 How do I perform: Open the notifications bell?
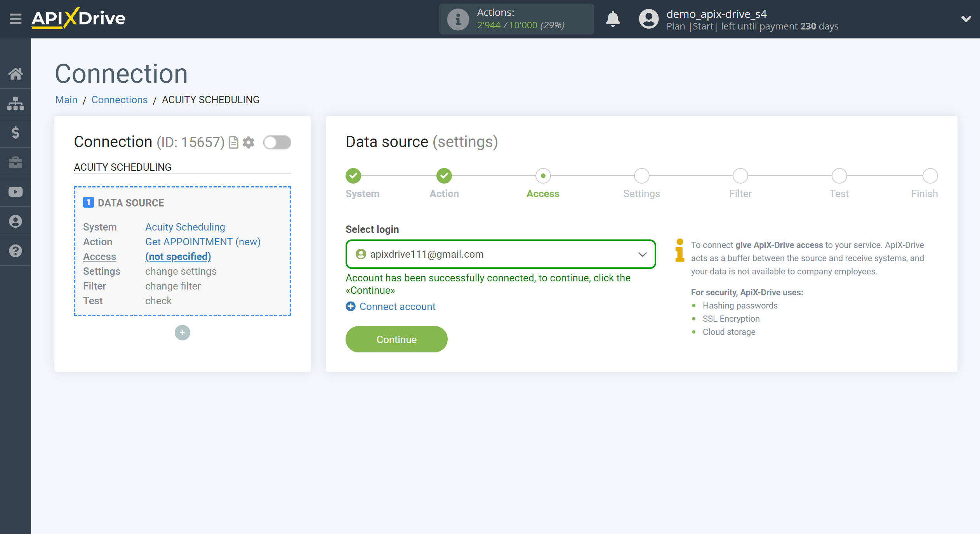tap(613, 19)
